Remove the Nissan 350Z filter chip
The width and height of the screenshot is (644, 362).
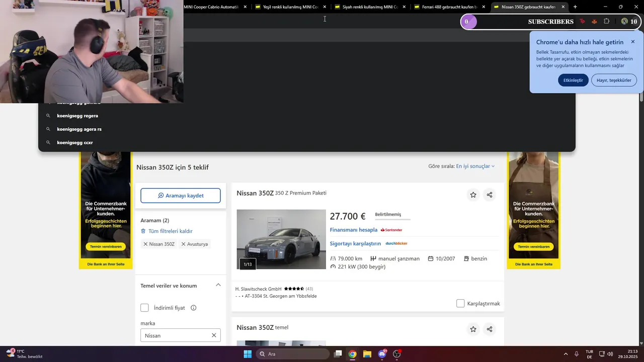click(x=145, y=244)
